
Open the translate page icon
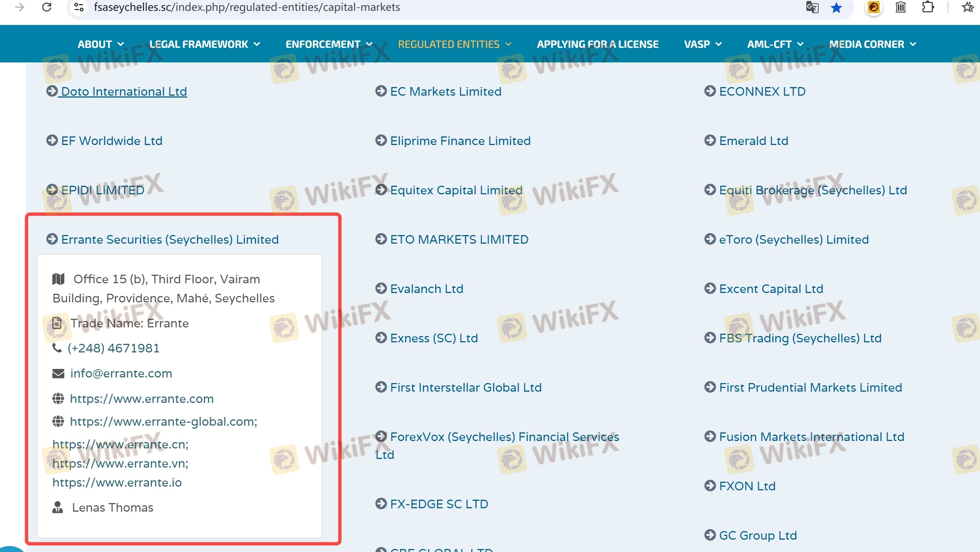coord(812,7)
